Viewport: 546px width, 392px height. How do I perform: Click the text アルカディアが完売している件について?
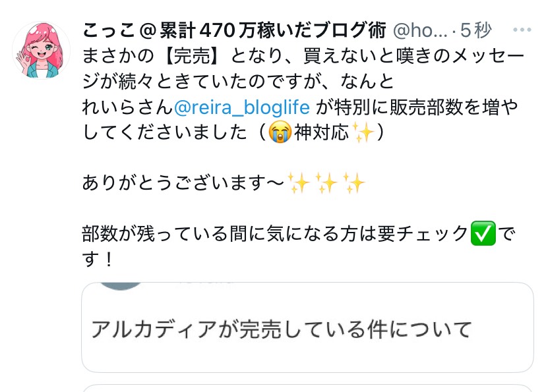pos(282,329)
